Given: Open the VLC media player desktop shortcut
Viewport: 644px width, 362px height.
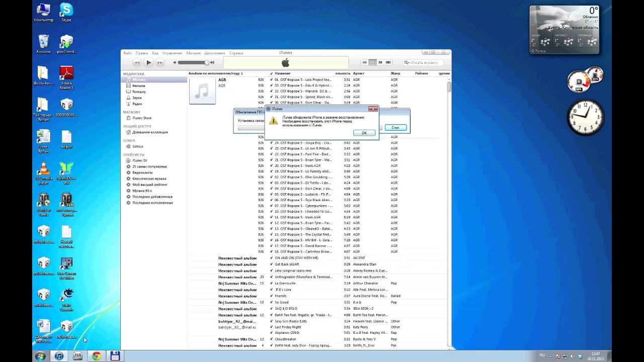Looking at the screenshot, I should click(x=44, y=173).
